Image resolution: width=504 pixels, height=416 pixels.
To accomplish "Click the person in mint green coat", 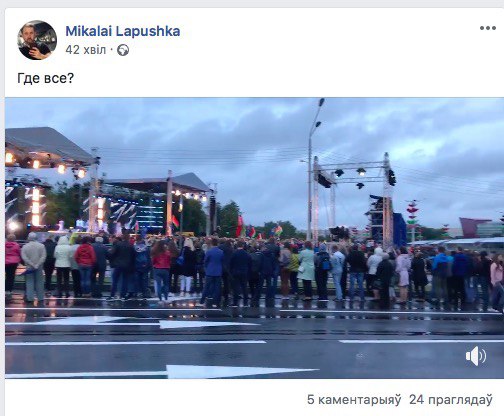I will [x=307, y=268].
